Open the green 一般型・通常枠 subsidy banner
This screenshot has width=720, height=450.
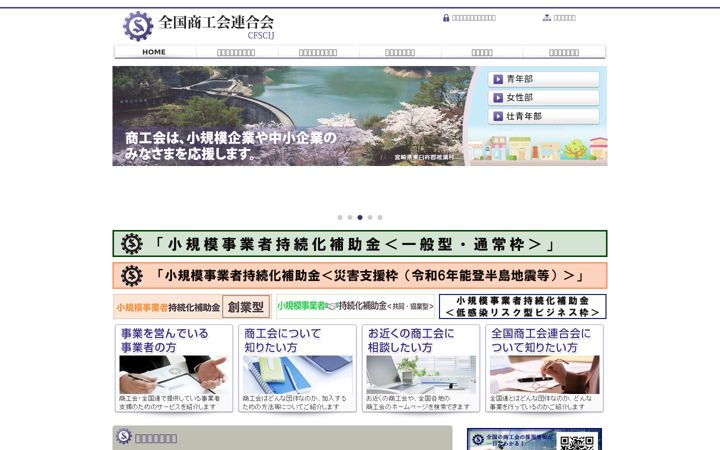click(x=360, y=243)
